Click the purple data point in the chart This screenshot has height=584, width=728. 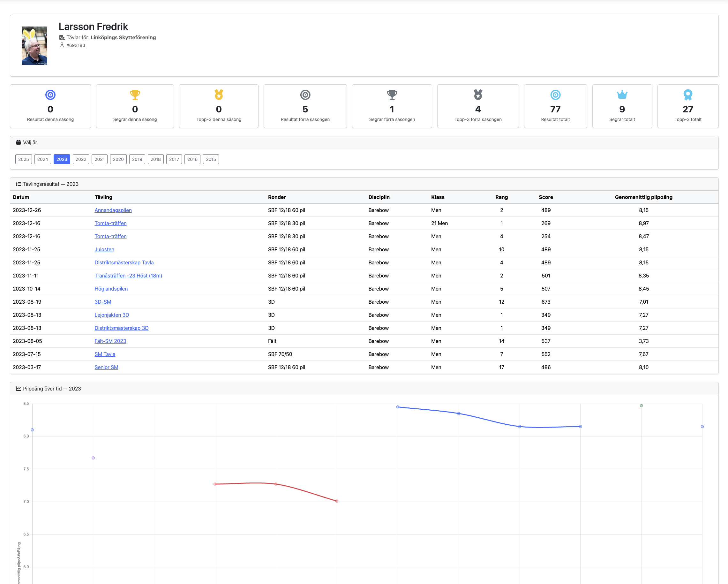pos(93,458)
